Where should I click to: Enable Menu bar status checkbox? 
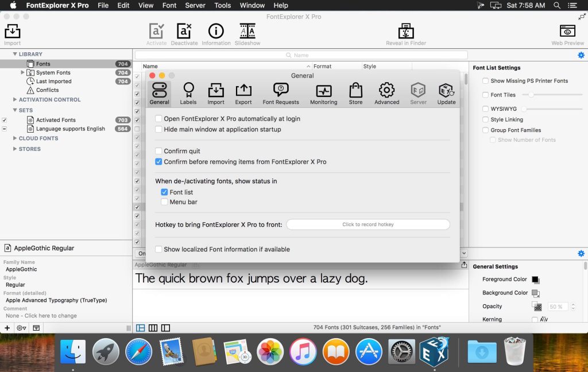point(165,202)
